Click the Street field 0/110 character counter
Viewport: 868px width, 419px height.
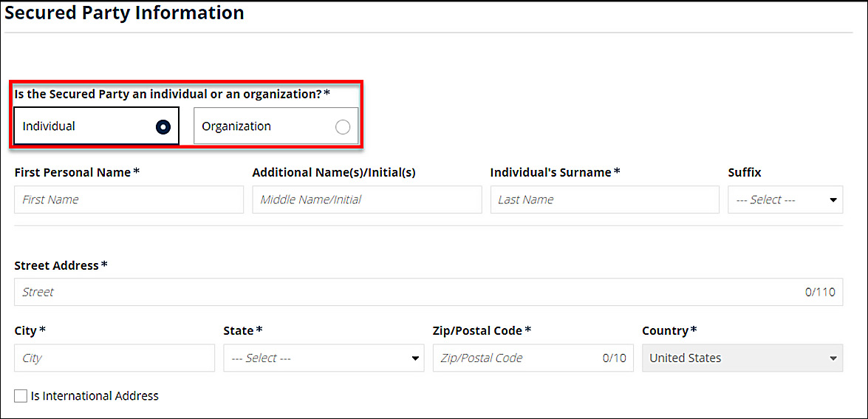[x=819, y=292]
